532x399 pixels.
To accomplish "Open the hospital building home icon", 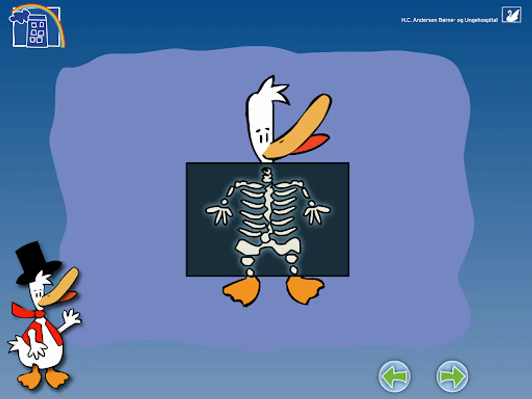I will [x=37, y=26].
